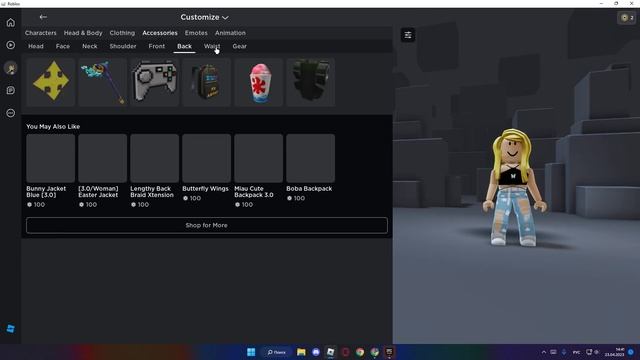640x360 pixels.
Task: Equip the dark green jetpack accessory
Action: click(311, 82)
